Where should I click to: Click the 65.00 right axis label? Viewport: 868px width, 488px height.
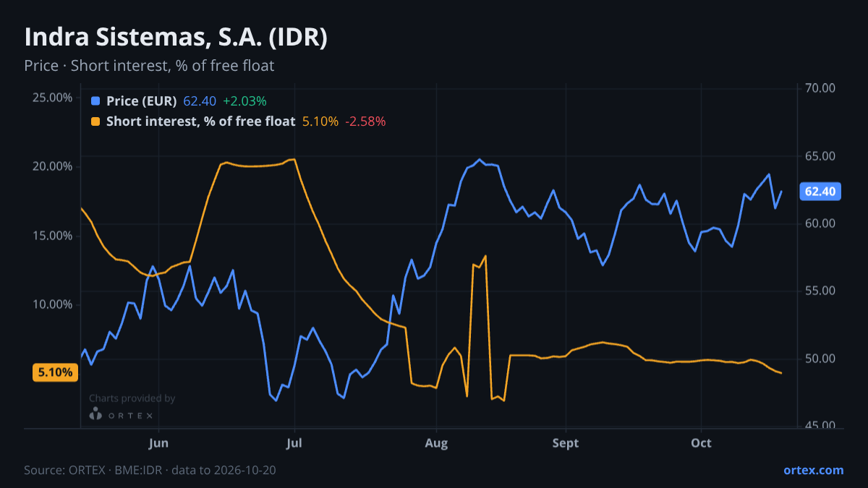pyautogui.click(x=820, y=156)
